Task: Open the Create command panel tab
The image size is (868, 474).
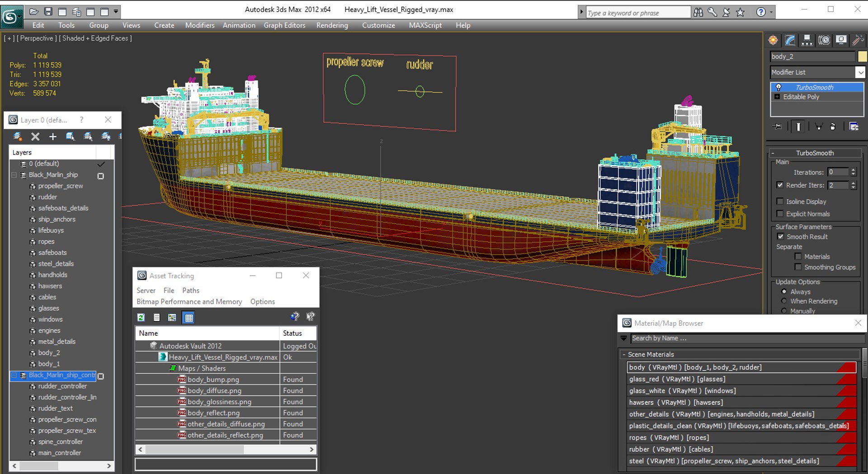Action: pyautogui.click(x=773, y=40)
